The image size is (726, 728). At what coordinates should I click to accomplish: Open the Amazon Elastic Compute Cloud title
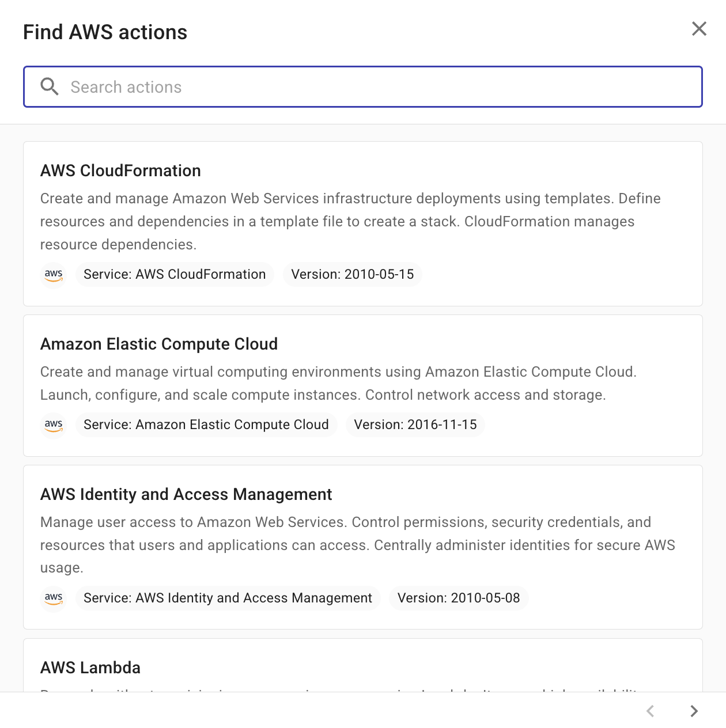[x=159, y=344]
